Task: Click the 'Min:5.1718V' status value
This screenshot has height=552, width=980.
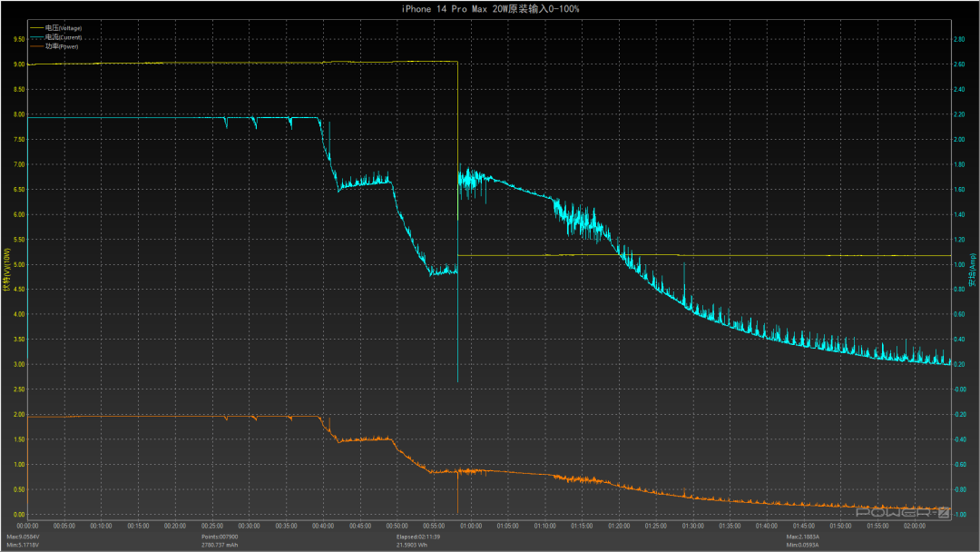Action: click(23, 545)
